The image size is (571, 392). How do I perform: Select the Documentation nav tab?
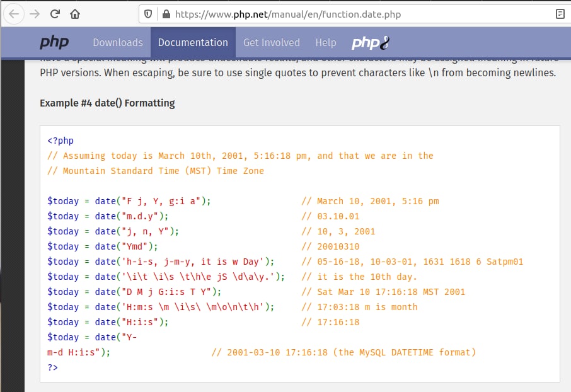pyautogui.click(x=193, y=43)
